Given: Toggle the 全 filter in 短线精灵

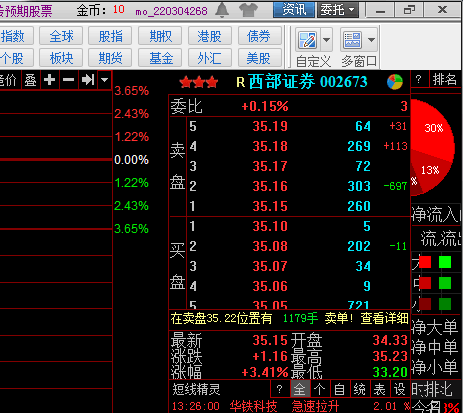Looking at the screenshot, I should (x=299, y=389).
